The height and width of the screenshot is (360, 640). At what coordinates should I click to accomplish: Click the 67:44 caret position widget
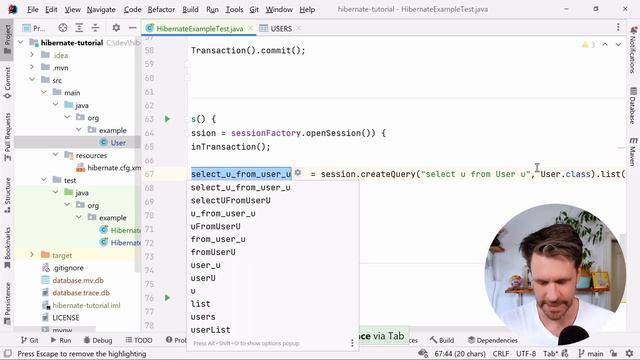(x=460, y=353)
